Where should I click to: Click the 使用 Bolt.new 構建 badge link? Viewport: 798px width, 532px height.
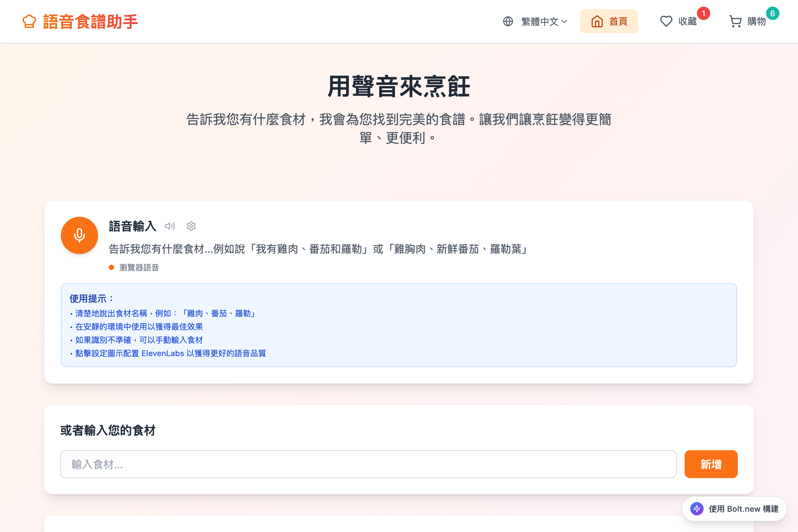pos(743,509)
